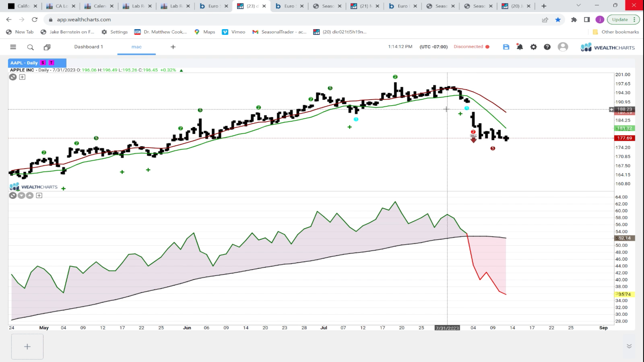The width and height of the screenshot is (644, 362).
Task: Add indicator to price pane plus box
Action: [22, 77]
